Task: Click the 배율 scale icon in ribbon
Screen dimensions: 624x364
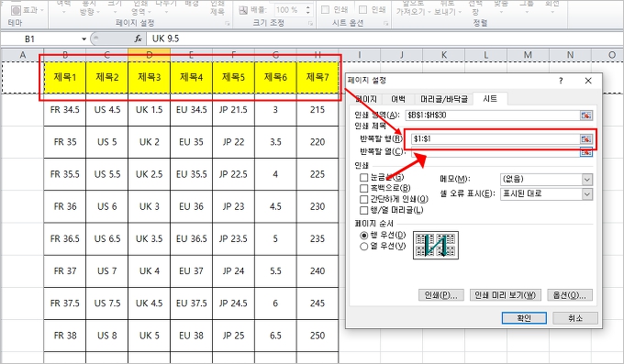Action: pos(243,10)
